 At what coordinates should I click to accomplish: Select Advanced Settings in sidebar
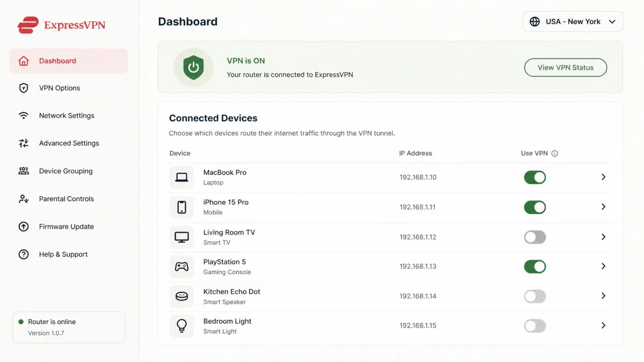tap(69, 143)
